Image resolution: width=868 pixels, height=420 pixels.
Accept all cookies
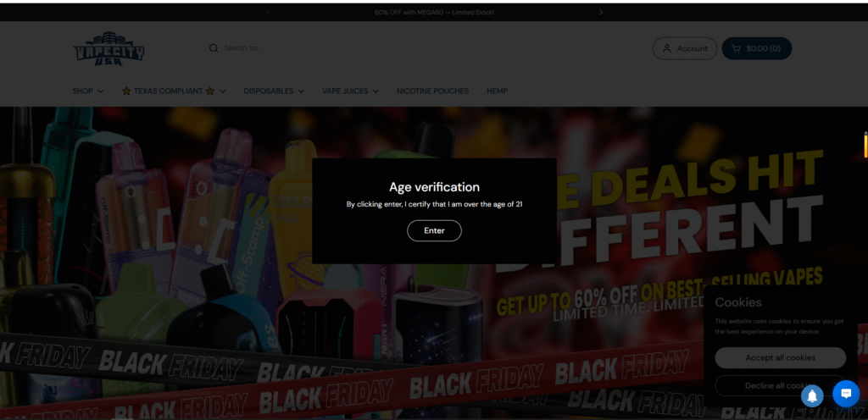click(780, 357)
